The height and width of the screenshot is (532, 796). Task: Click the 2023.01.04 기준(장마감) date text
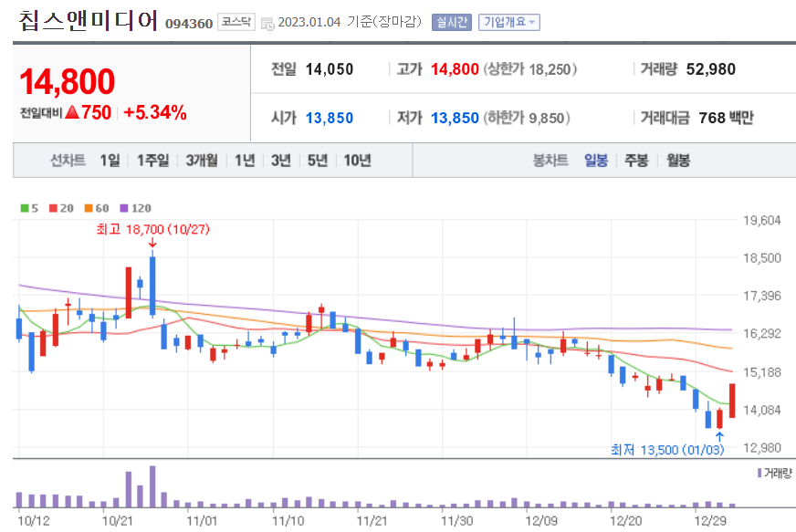click(350, 22)
